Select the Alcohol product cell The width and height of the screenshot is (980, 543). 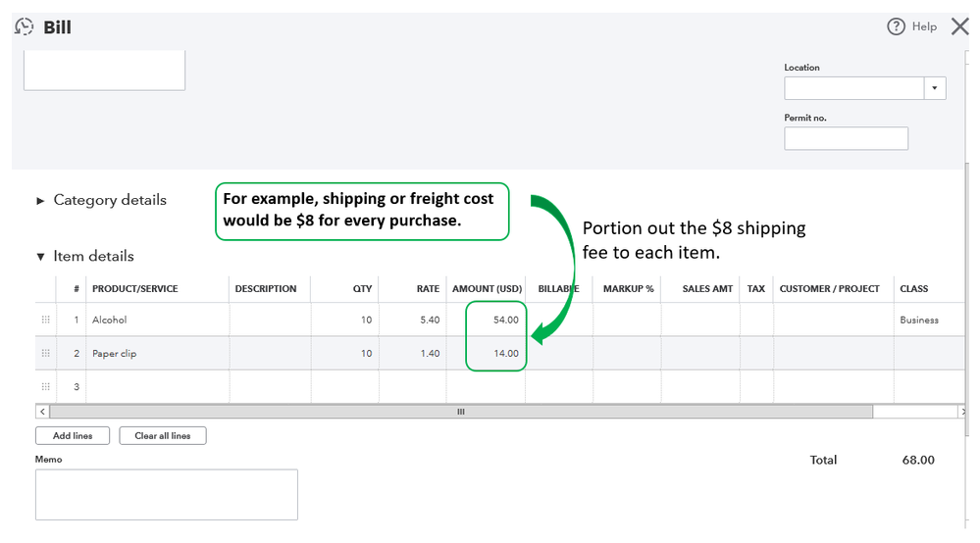[x=157, y=320]
